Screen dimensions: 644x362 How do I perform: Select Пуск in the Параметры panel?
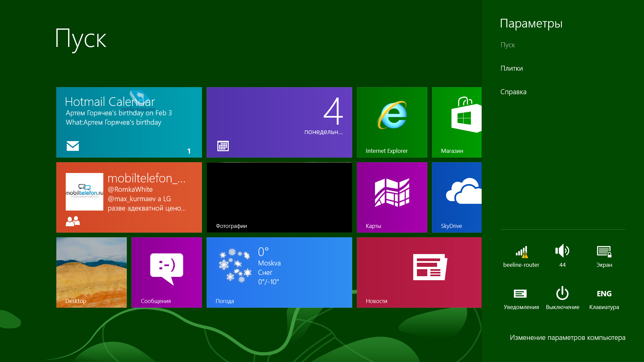coord(507,45)
